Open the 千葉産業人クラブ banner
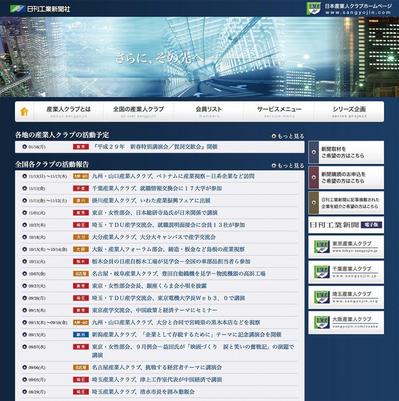Image resolution: width=399 pixels, height=401 pixels. click(346, 272)
